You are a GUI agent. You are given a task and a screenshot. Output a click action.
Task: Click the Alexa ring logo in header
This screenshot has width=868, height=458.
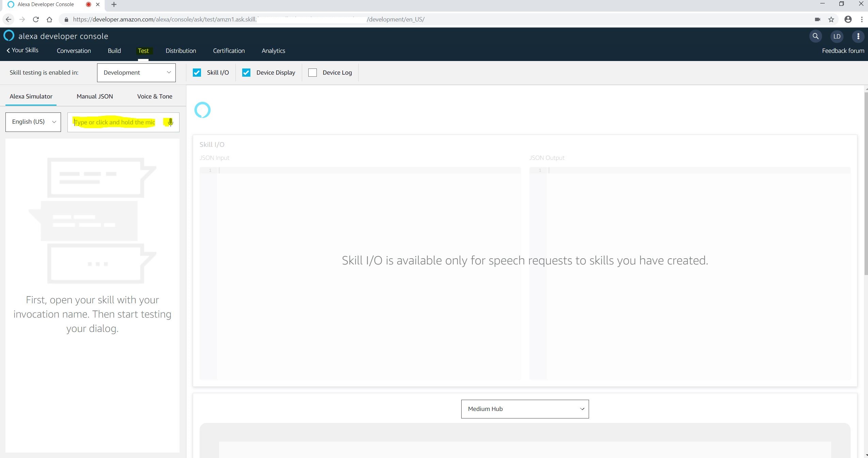(x=9, y=35)
